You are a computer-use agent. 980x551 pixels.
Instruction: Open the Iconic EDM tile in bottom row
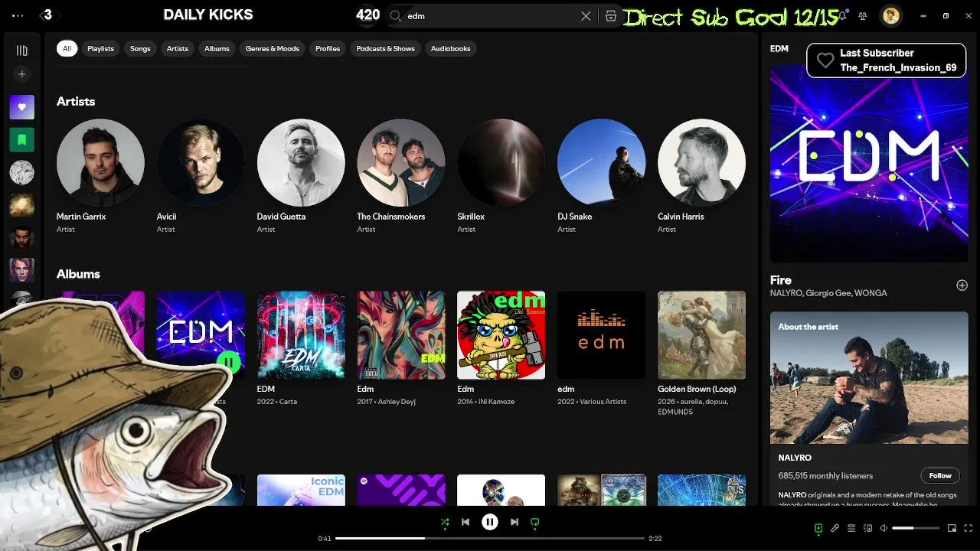click(x=301, y=490)
